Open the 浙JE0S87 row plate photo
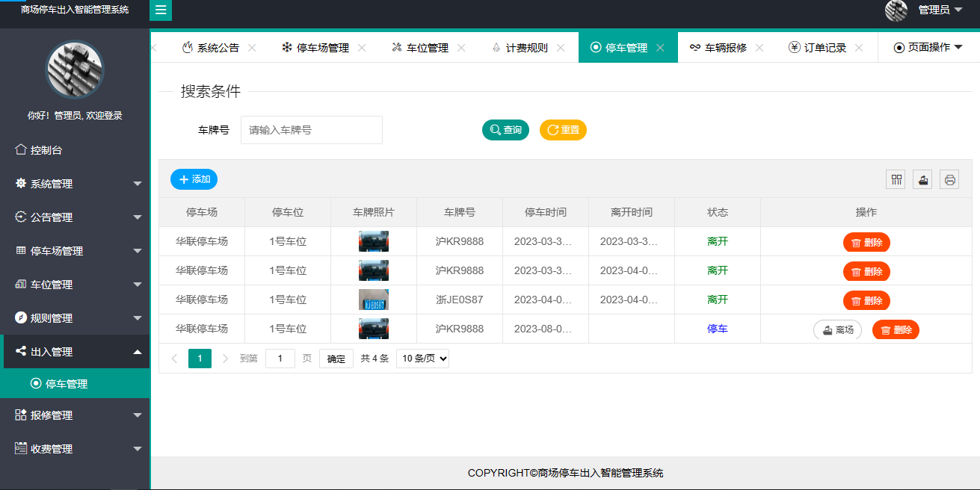Image resolution: width=980 pixels, height=490 pixels. [x=374, y=300]
